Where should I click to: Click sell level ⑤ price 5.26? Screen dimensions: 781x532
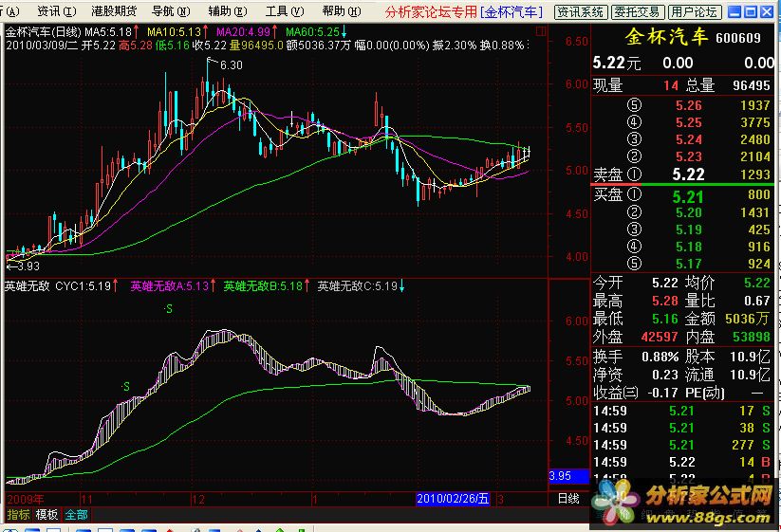pos(688,105)
